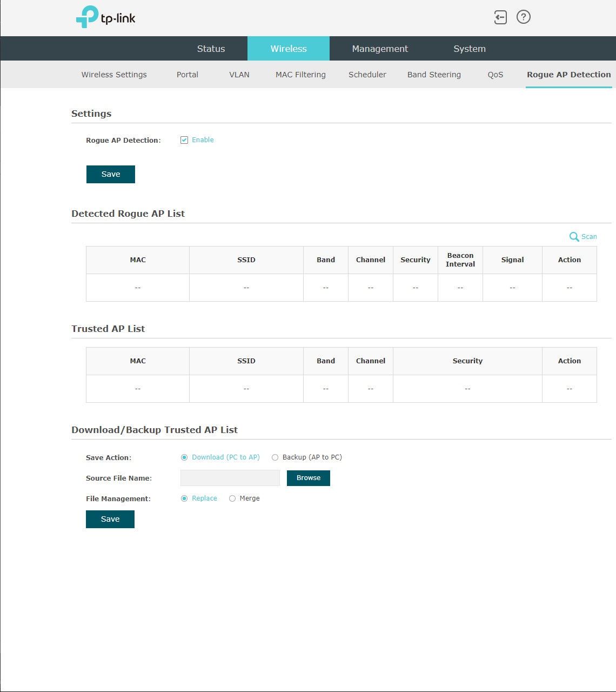Open the MAC Filtering sub-tab
The height and width of the screenshot is (692, 616).
(x=300, y=75)
